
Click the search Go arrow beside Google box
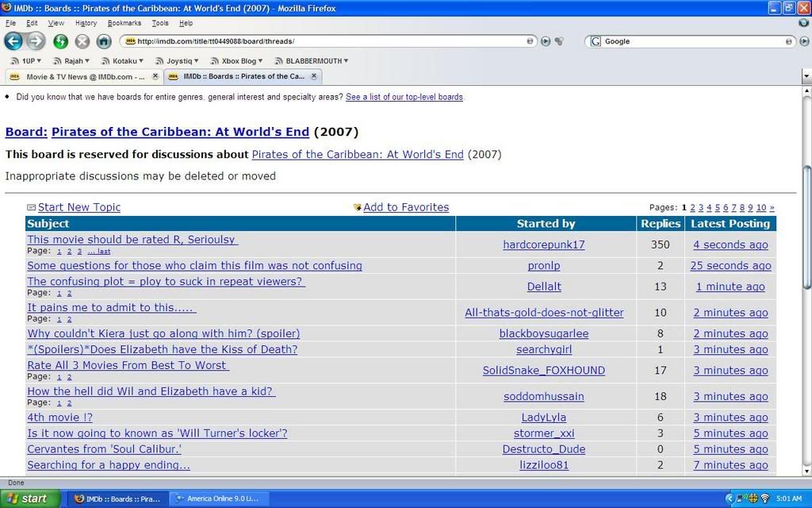tap(804, 41)
